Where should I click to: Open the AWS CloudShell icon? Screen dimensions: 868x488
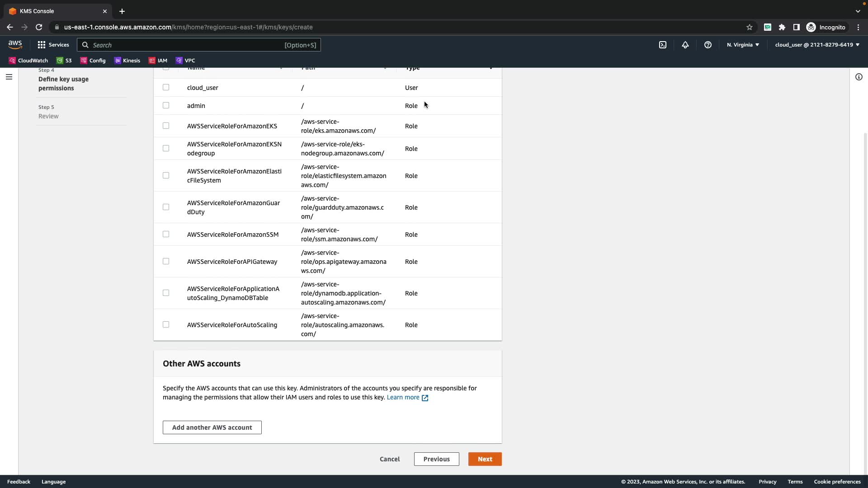(663, 45)
